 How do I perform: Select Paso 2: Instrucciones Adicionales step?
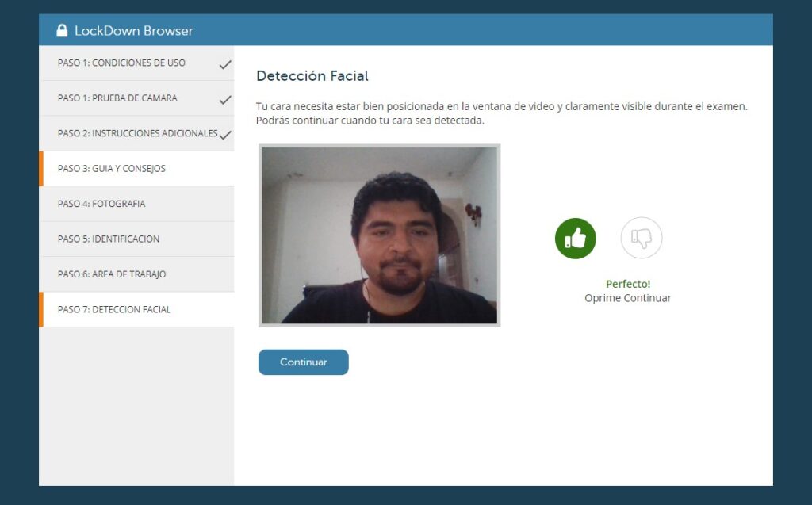coord(136,133)
